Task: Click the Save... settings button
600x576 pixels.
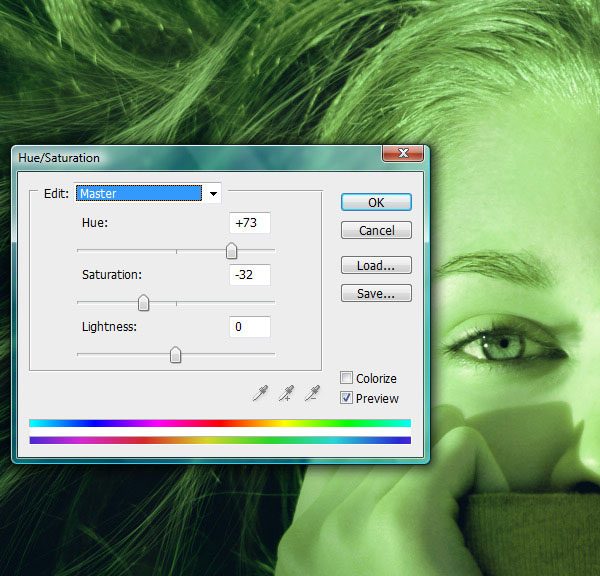Action: (x=376, y=293)
